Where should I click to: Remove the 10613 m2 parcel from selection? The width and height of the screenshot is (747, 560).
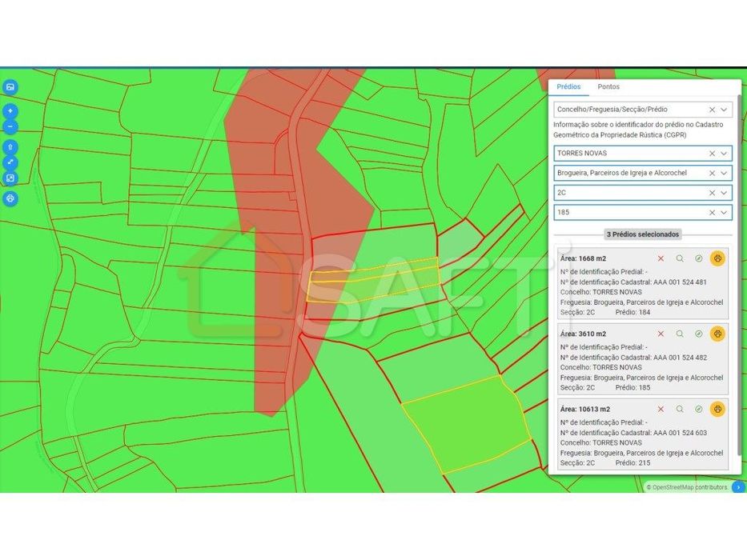point(661,409)
